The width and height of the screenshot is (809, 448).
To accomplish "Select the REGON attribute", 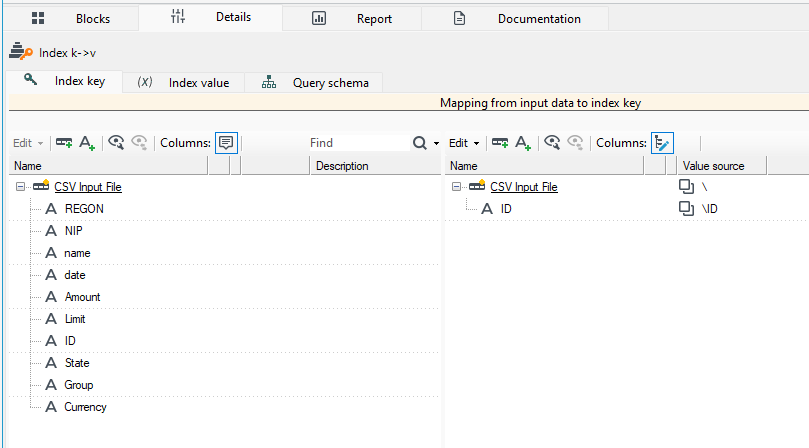I will point(84,209).
